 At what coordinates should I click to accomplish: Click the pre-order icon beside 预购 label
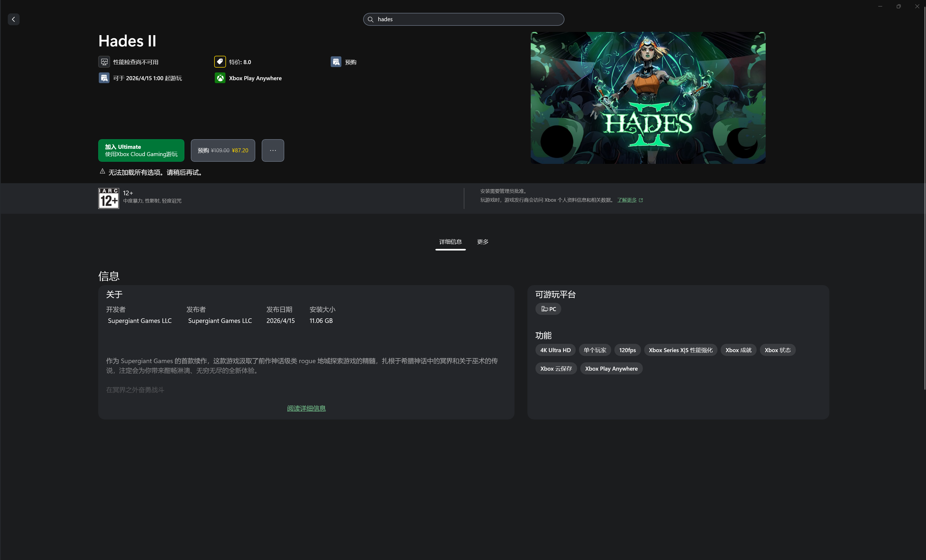point(336,62)
